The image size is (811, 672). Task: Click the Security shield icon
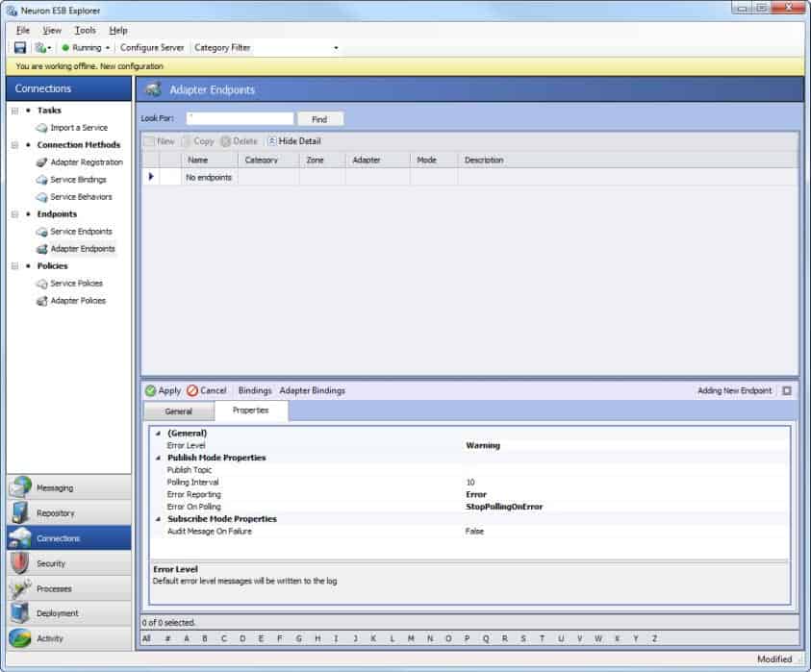tap(21, 563)
